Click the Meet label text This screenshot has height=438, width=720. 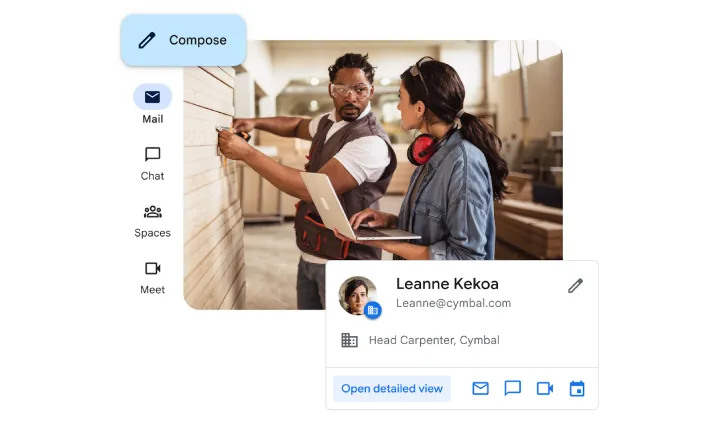coord(152,290)
